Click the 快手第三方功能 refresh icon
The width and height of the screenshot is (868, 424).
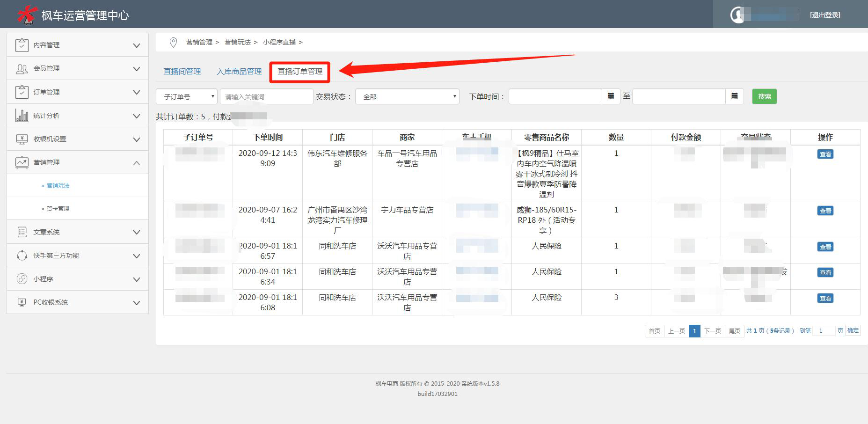click(22, 256)
